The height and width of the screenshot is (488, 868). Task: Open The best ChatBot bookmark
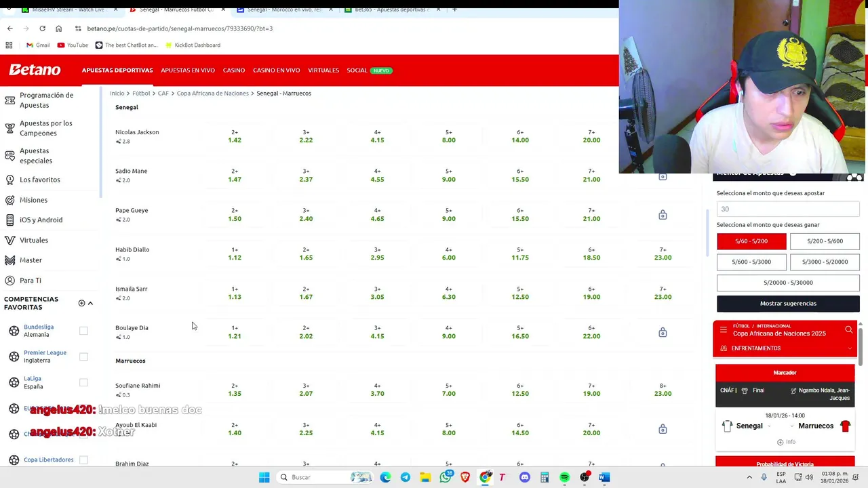126,45
